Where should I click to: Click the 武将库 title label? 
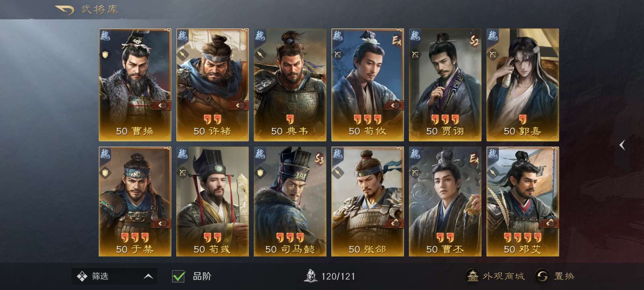click(x=99, y=9)
